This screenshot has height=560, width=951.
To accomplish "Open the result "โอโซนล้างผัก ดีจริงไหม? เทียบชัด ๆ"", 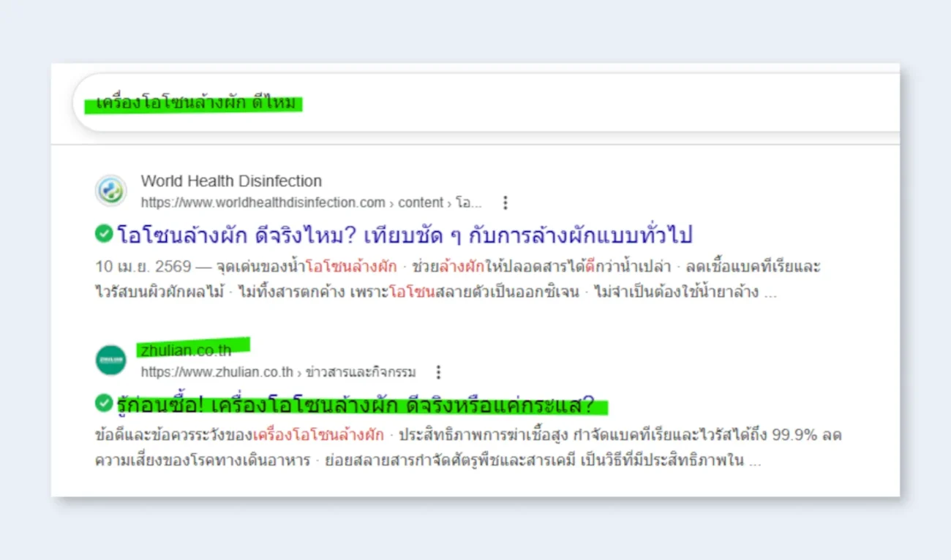I will [x=405, y=235].
